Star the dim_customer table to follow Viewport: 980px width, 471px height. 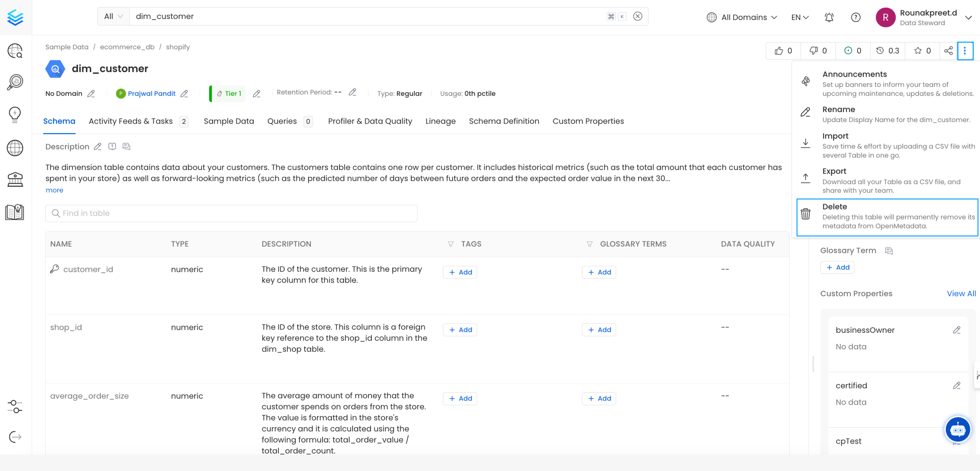pyautogui.click(x=918, y=51)
